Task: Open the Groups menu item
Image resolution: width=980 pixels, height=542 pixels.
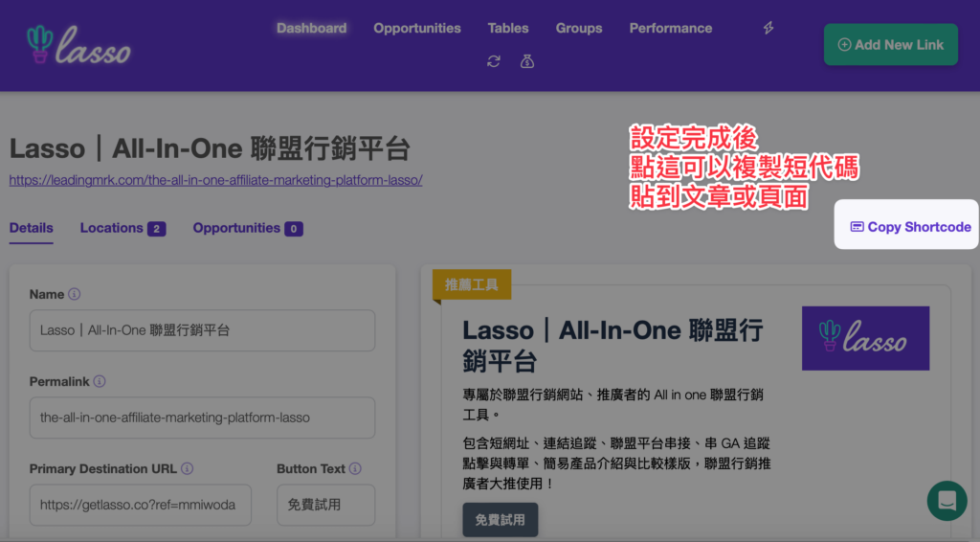Action: click(x=579, y=28)
